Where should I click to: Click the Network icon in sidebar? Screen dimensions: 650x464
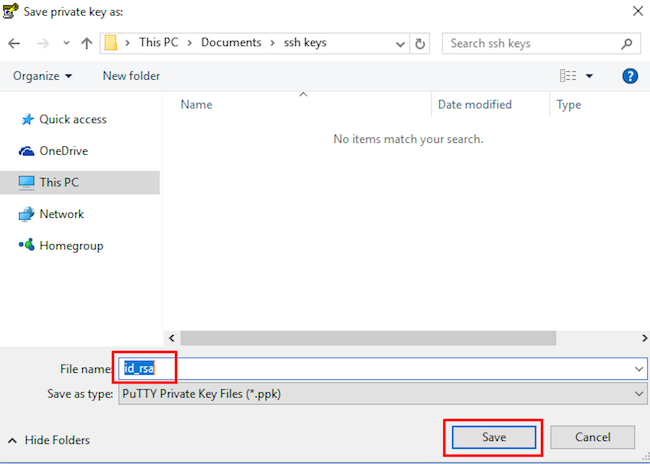coord(27,214)
